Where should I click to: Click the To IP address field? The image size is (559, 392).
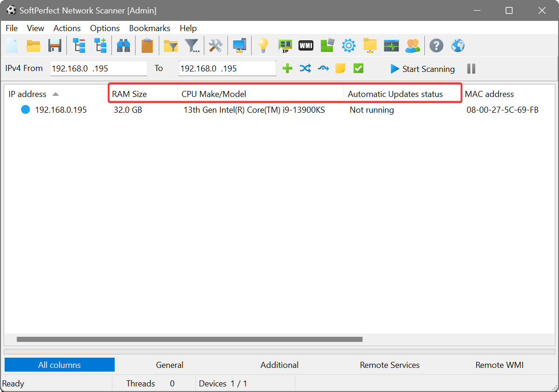(227, 68)
